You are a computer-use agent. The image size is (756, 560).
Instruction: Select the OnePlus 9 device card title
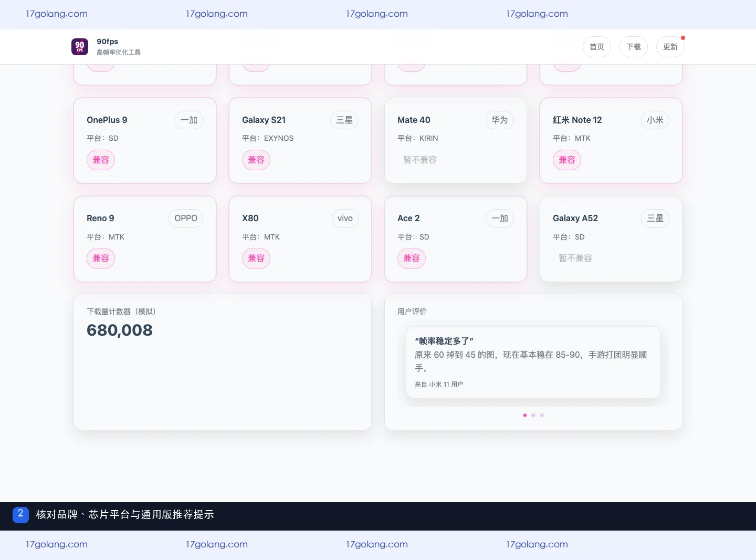coord(107,120)
